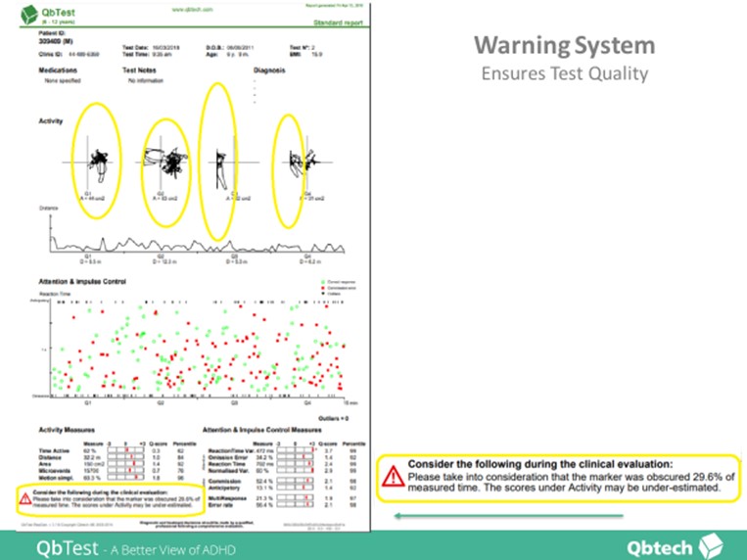This screenshot has height=560, width=747.
Task: Click the 'Diagnosis' heading
Action: tap(269, 70)
